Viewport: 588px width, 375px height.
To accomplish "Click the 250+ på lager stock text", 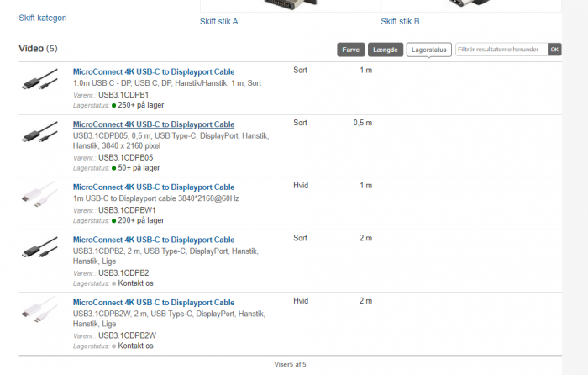I will [141, 105].
